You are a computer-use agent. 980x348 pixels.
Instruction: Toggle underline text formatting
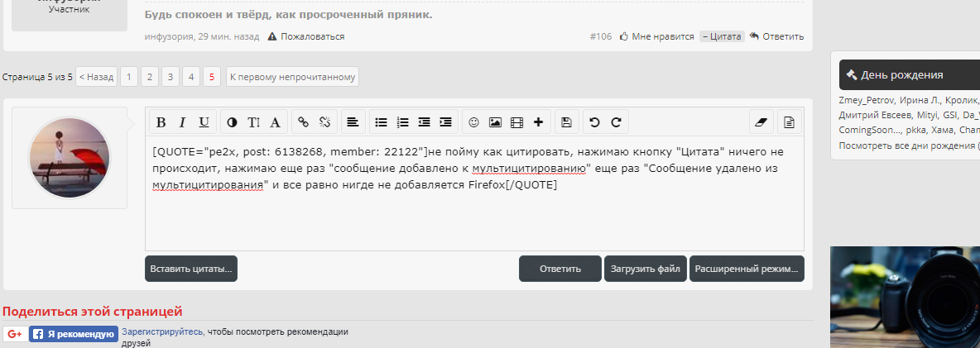pos(204,122)
